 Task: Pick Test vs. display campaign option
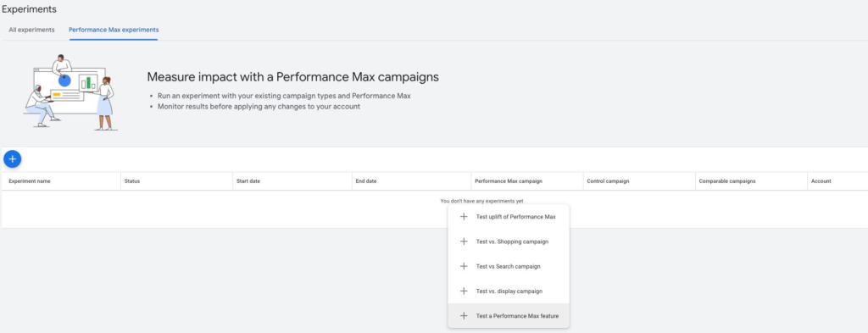tap(509, 291)
